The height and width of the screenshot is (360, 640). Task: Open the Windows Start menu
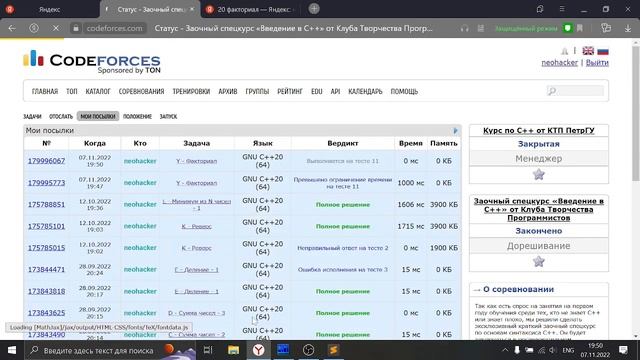(x=12, y=350)
